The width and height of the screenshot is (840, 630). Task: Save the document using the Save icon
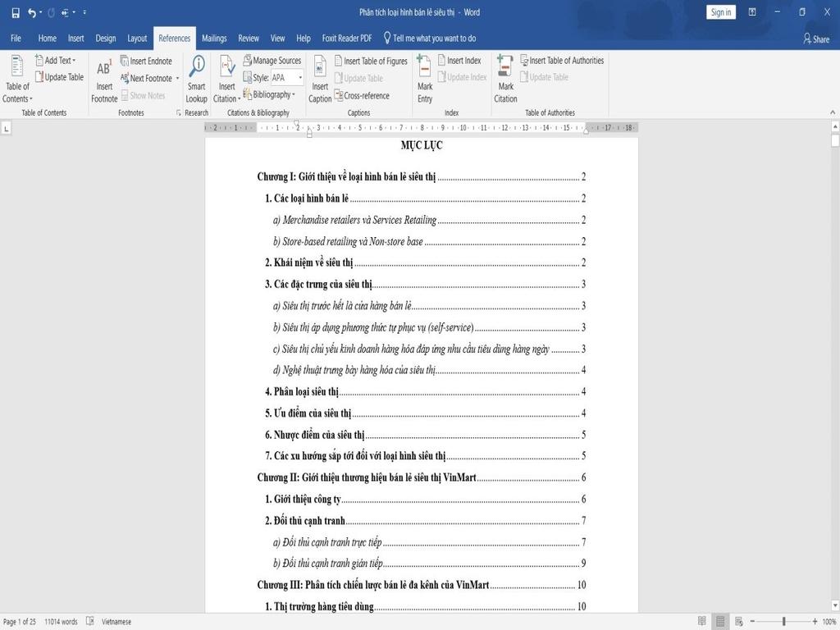[16, 12]
